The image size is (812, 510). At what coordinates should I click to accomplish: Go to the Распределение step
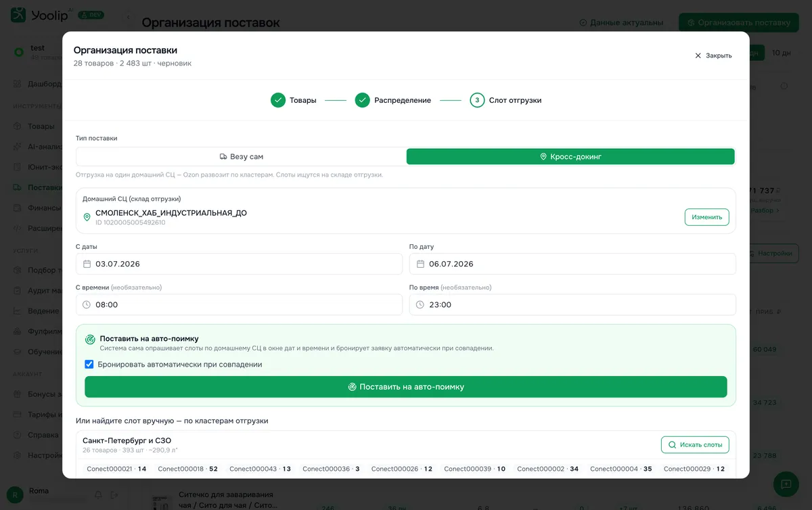(393, 100)
